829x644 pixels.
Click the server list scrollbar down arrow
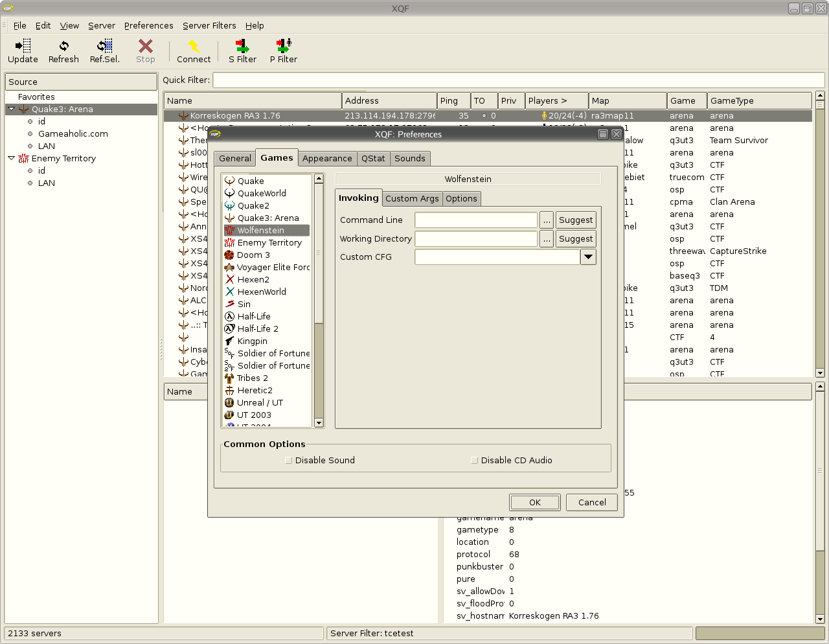pos(820,373)
